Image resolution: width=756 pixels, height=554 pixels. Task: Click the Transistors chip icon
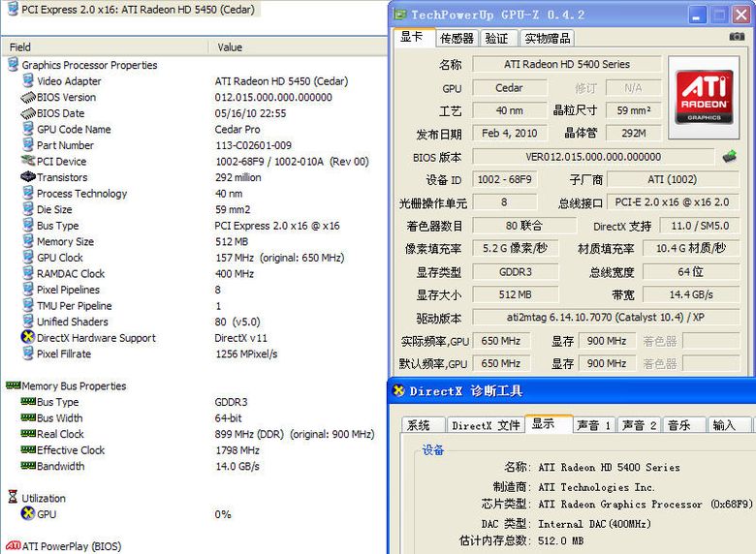pos(28,177)
